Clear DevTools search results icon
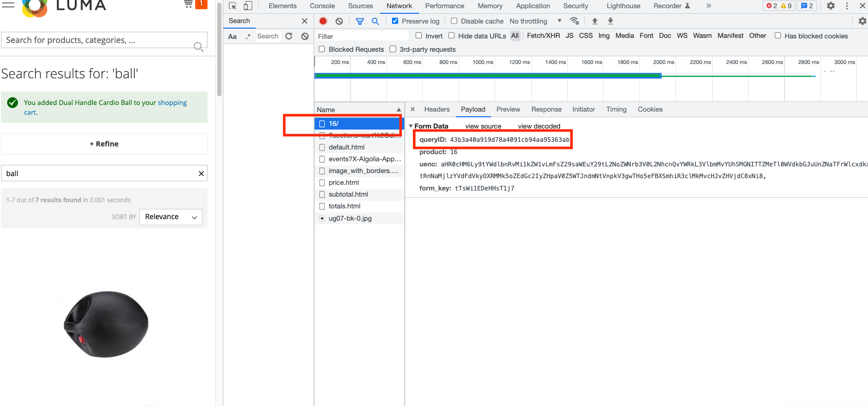The image size is (868, 406). coord(305,36)
